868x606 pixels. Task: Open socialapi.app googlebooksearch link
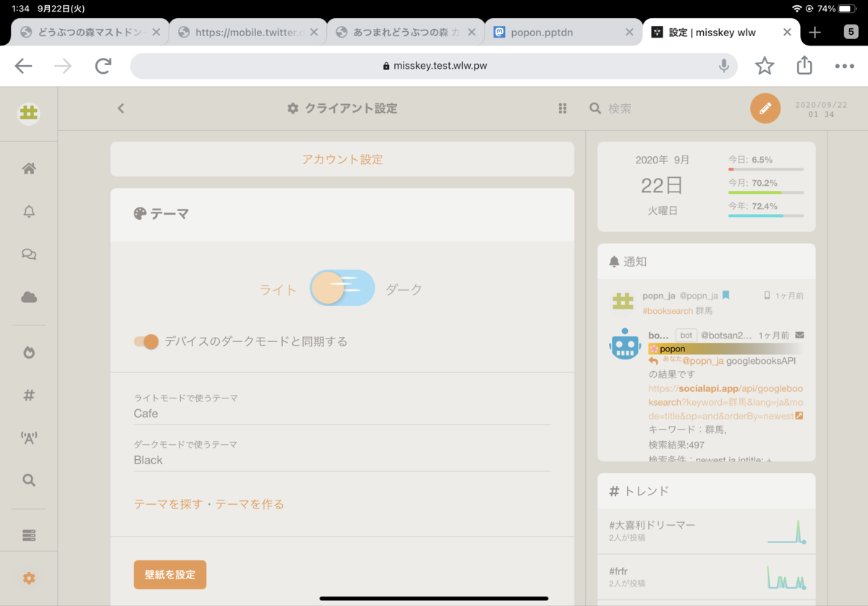click(x=726, y=401)
